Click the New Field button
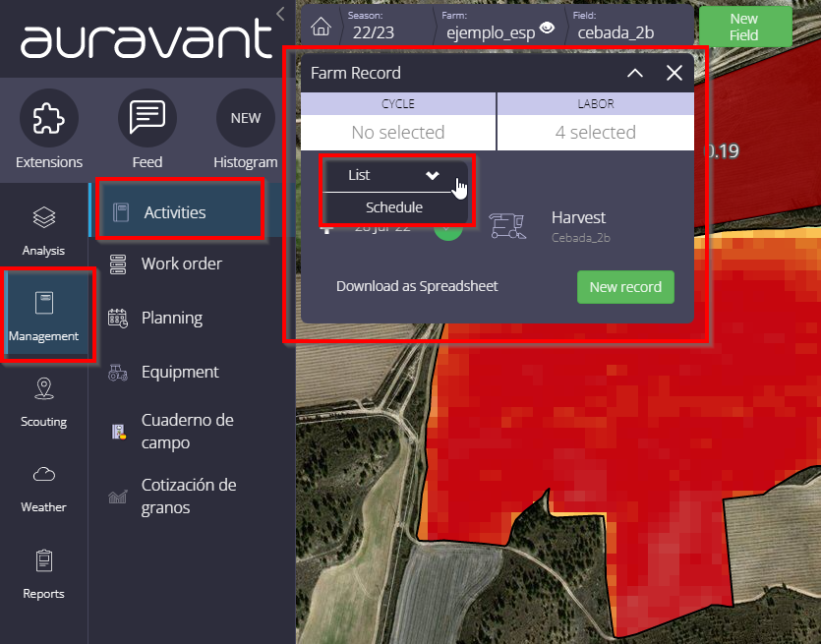Image resolution: width=821 pixels, height=644 pixels. (744, 27)
